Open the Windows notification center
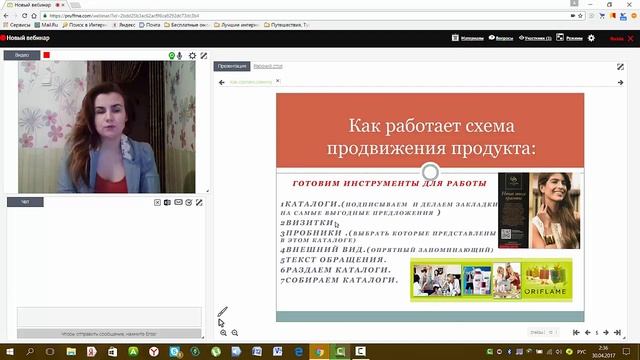Image resolution: width=640 pixels, height=360 pixels. click(x=627, y=351)
